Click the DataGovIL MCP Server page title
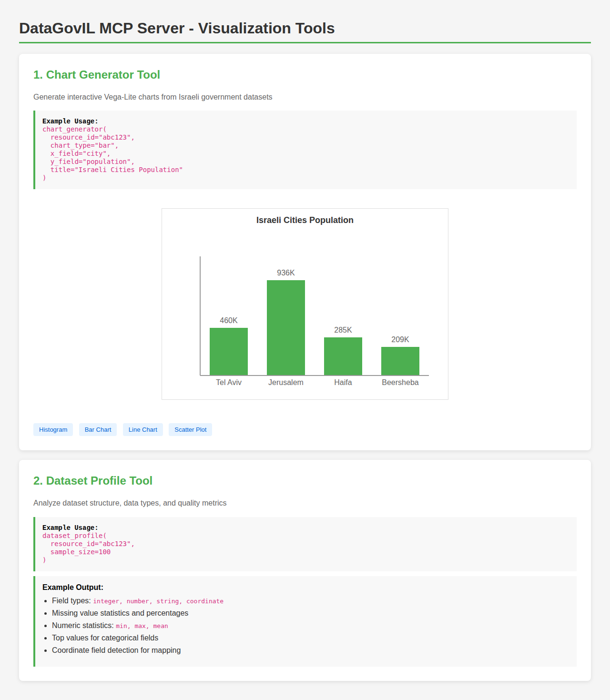This screenshot has width=610, height=700. pyautogui.click(x=177, y=28)
